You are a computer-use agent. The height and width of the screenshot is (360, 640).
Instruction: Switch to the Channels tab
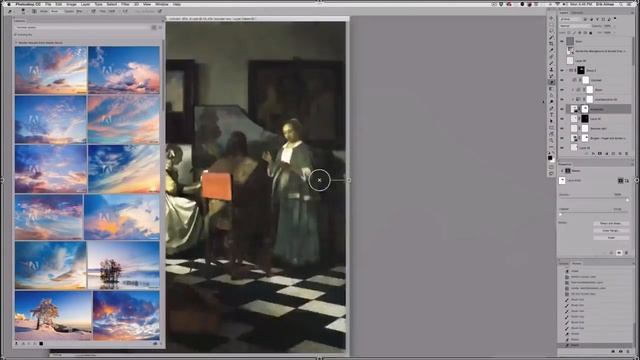coord(577,12)
